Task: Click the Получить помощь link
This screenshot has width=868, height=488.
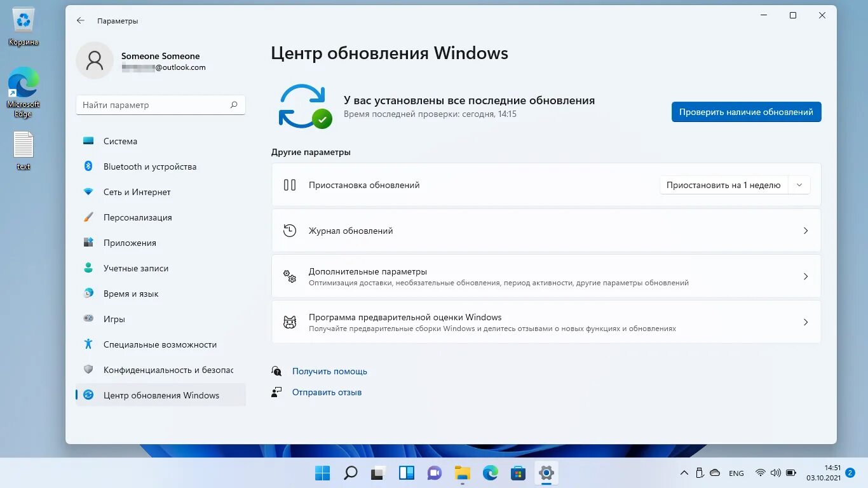Action: coord(330,371)
